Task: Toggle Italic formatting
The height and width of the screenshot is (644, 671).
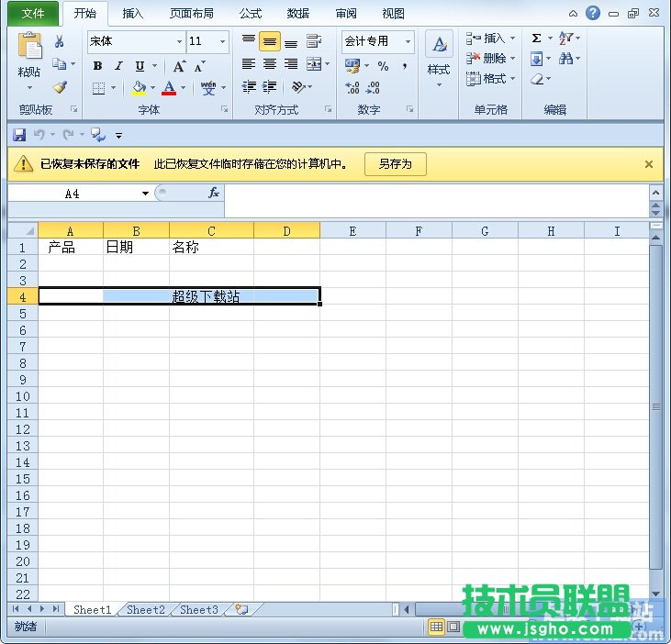Action: pos(118,66)
